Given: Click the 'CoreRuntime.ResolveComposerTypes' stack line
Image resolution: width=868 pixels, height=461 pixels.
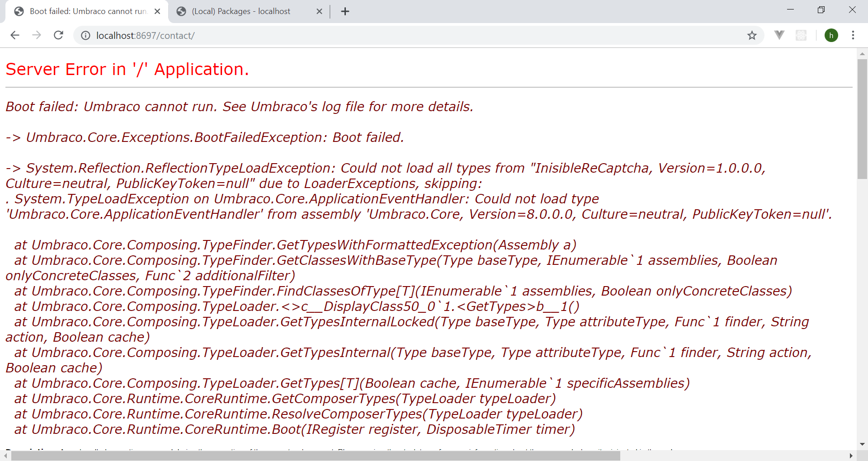Looking at the screenshot, I should pyautogui.click(x=298, y=414).
